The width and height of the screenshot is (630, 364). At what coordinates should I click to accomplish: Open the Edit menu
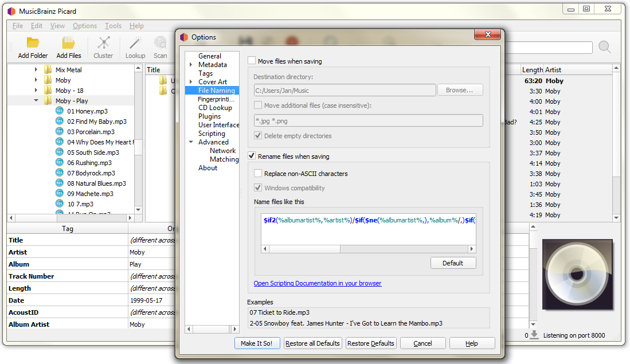point(37,26)
